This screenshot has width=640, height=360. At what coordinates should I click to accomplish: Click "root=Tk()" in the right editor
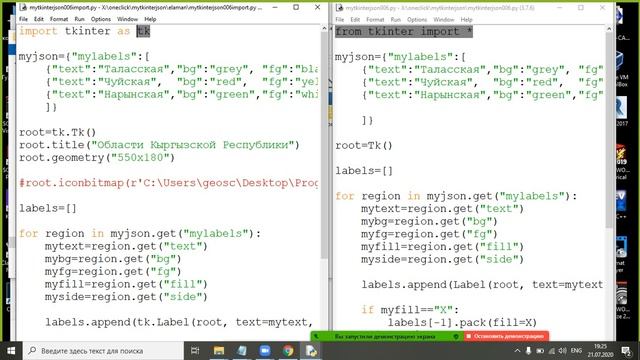364,146
